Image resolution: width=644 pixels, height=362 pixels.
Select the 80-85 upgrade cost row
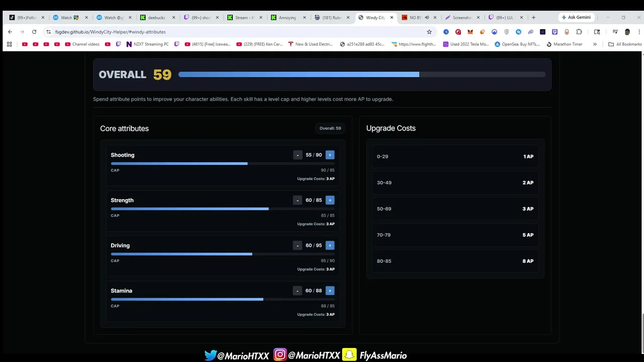(x=455, y=261)
